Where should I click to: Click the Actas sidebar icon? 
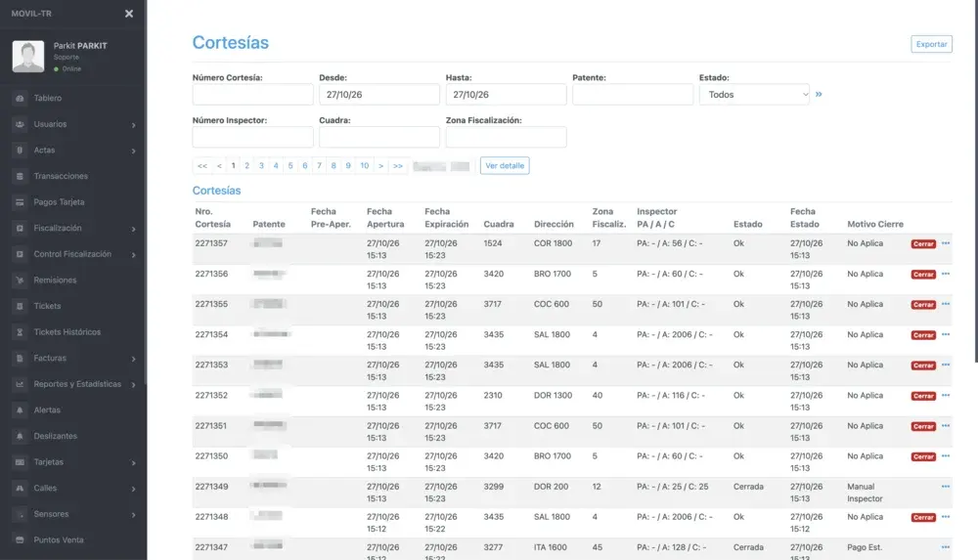pos(20,151)
